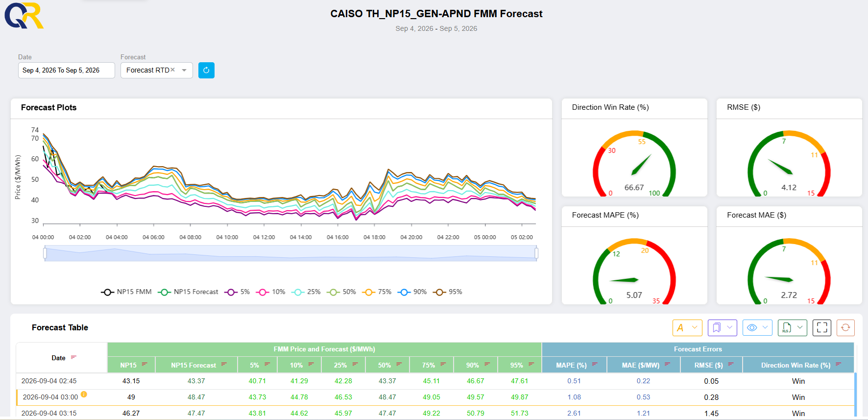
Task: Click the Forecast Plots panel title
Action: click(49, 108)
